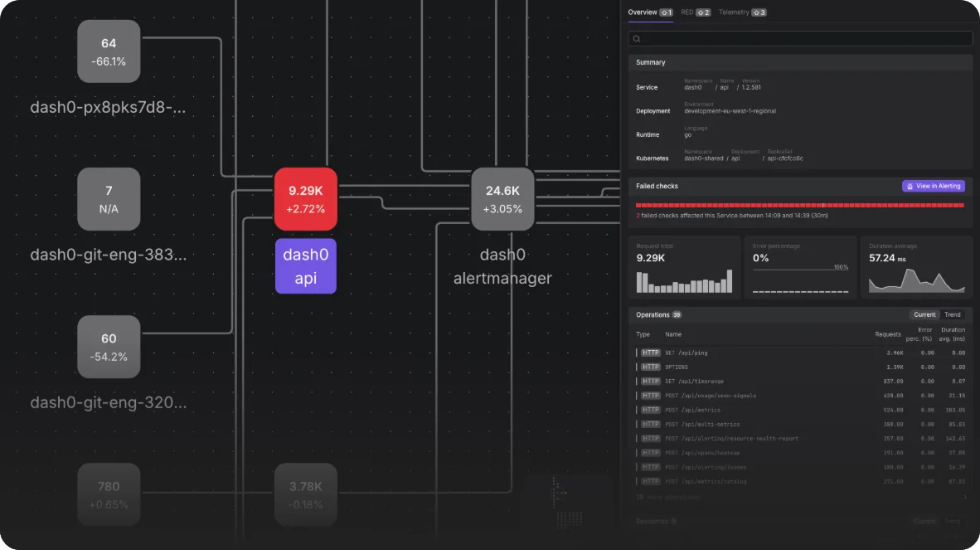The height and width of the screenshot is (550, 980).
Task: Switch to the Overview tab
Action: pos(650,12)
